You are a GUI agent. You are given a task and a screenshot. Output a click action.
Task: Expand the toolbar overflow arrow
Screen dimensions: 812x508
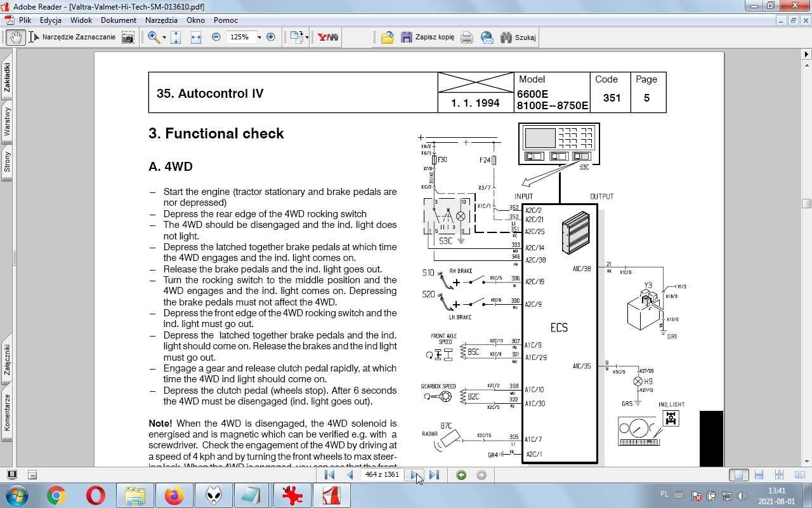[806, 55]
